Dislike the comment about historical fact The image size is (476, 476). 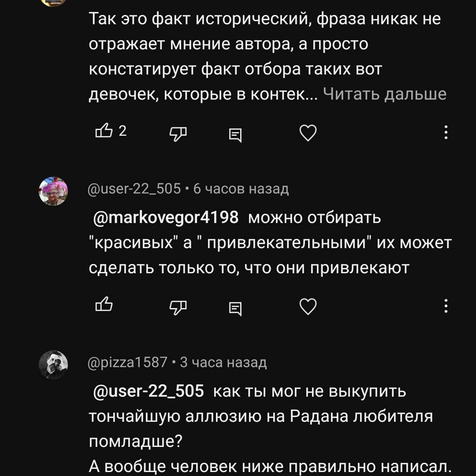(178, 133)
